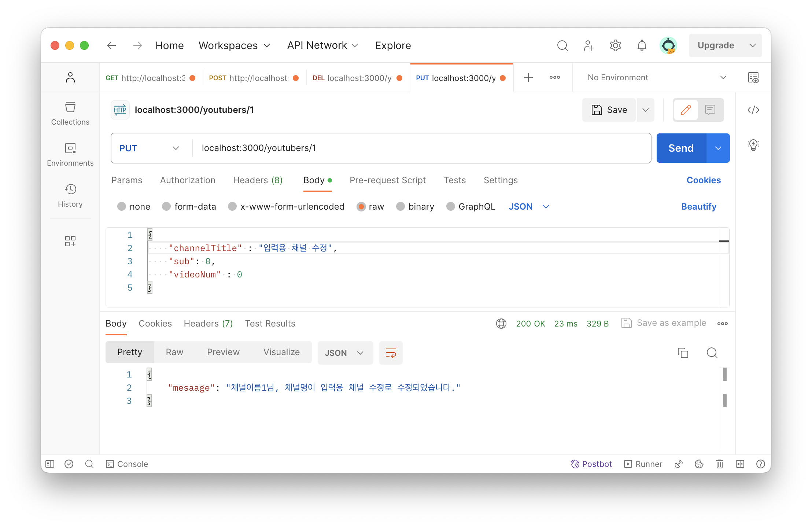The width and height of the screenshot is (812, 527).
Task: Copy the response body with copy icon
Action: 683,353
